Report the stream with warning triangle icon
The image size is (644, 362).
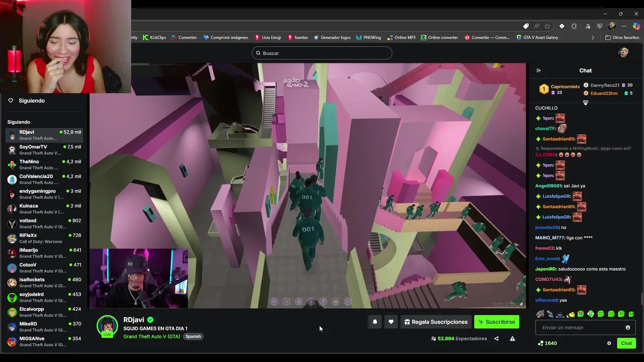pyautogui.click(x=512, y=338)
